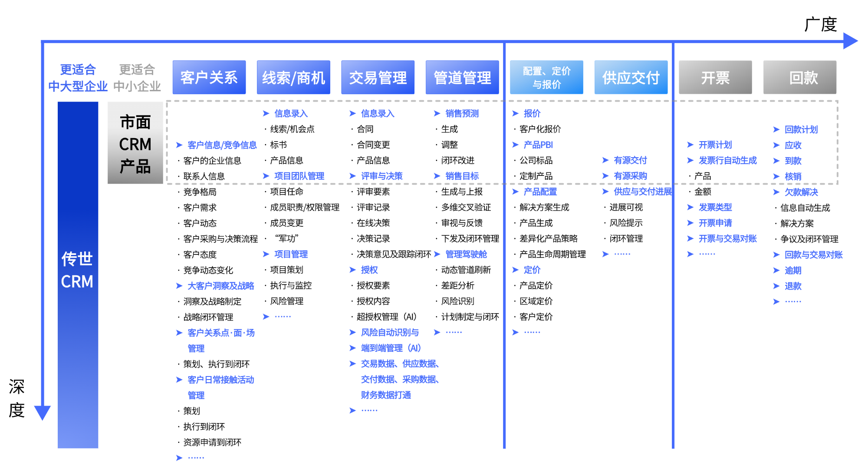
Task: Choose the 管道管理 header box
Action: coord(462,77)
